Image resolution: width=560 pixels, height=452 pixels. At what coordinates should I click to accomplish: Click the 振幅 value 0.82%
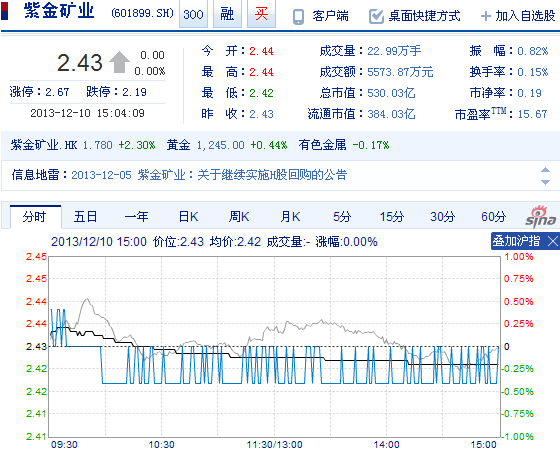pos(532,51)
